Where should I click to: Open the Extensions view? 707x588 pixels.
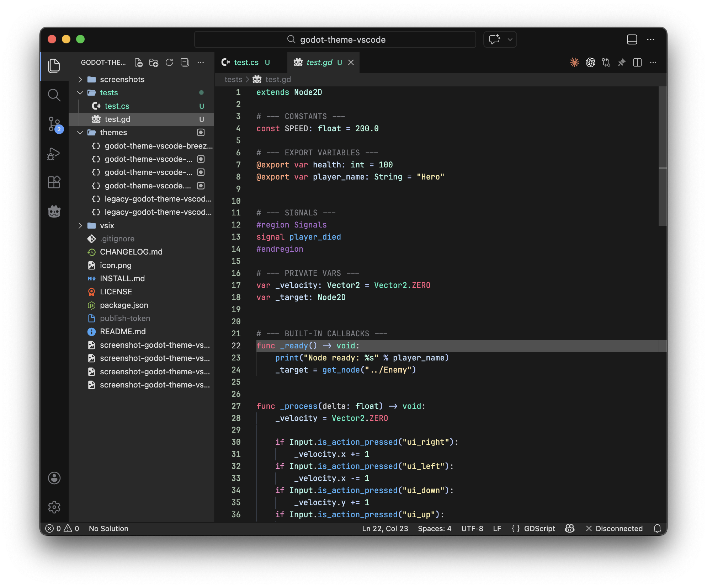[54, 182]
